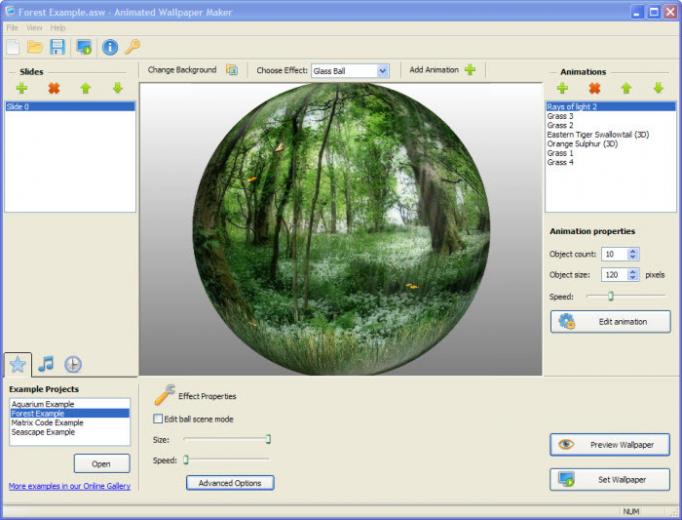Expand the Choose Effect dropdown
Image resolution: width=682 pixels, height=520 pixels.
tap(382, 71)
